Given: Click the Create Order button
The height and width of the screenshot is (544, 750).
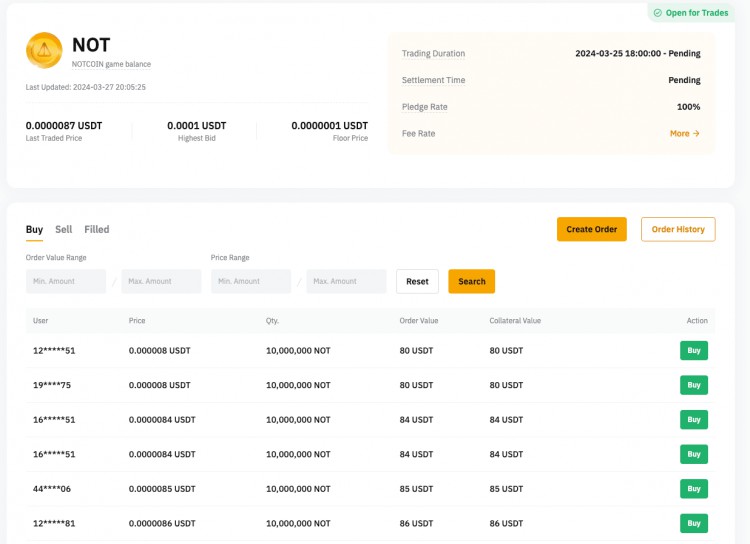Looking at the screenshot, I should point(592,229).
